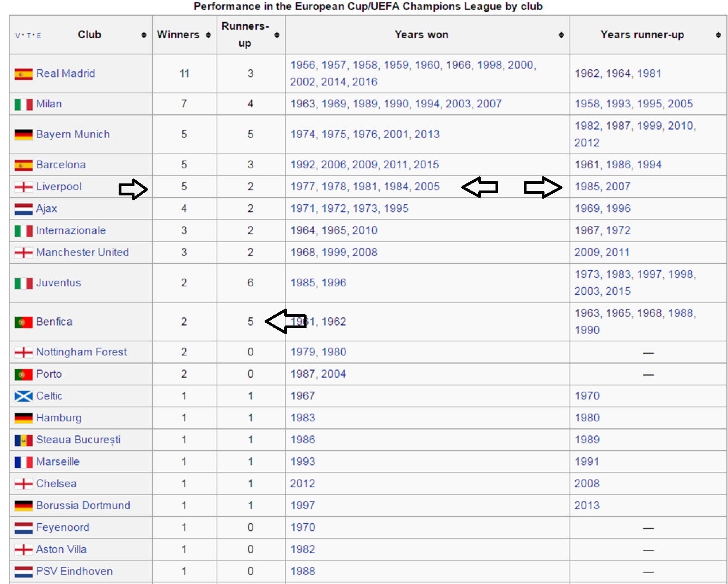
Task: Click the French flag beside Marseille
Action: (23, 462)
